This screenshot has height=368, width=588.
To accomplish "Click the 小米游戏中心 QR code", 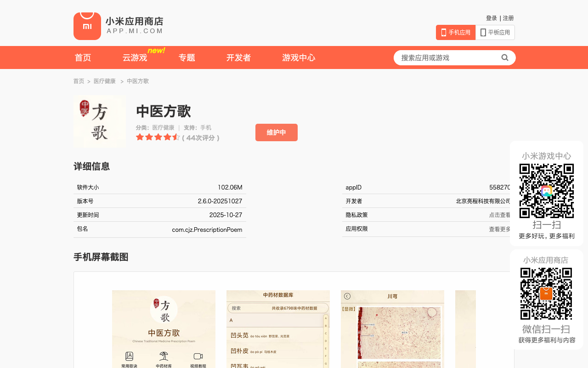I will click(547, 191).
